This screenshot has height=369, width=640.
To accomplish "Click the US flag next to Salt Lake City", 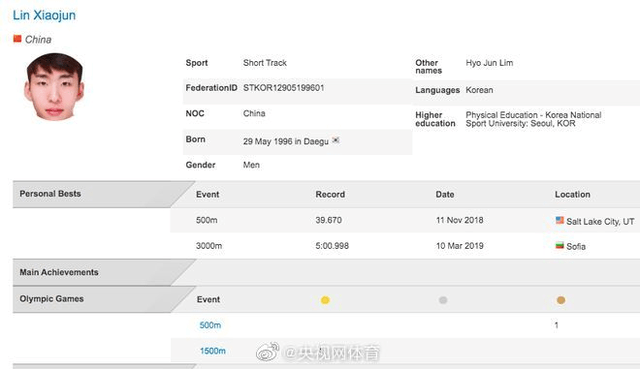I will click(x=560, y=220).
